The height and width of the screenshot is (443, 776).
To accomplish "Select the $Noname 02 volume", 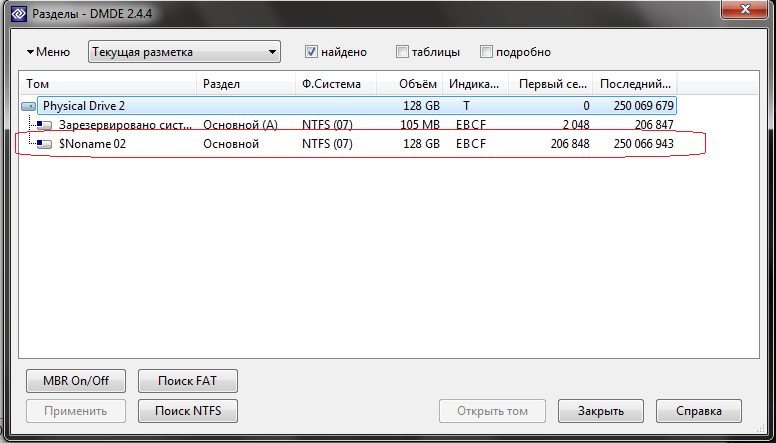I will 92,144.
